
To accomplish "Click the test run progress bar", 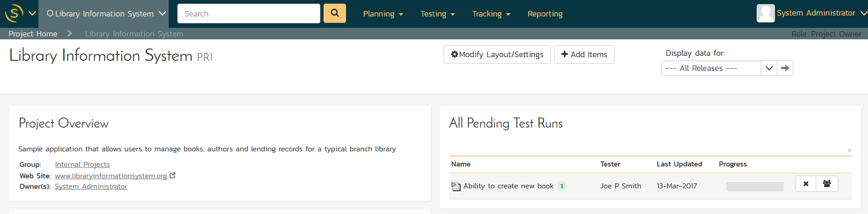I will [x=755, y=186].
